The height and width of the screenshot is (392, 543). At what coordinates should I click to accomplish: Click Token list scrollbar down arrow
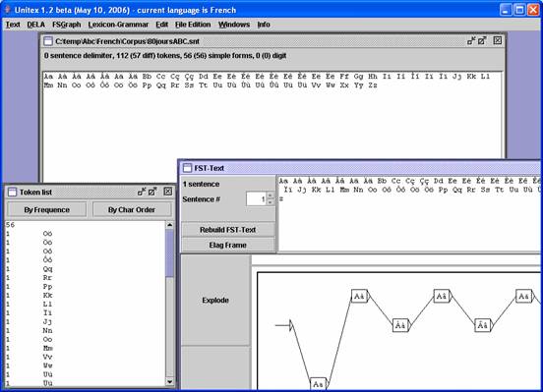click(169, 381)
